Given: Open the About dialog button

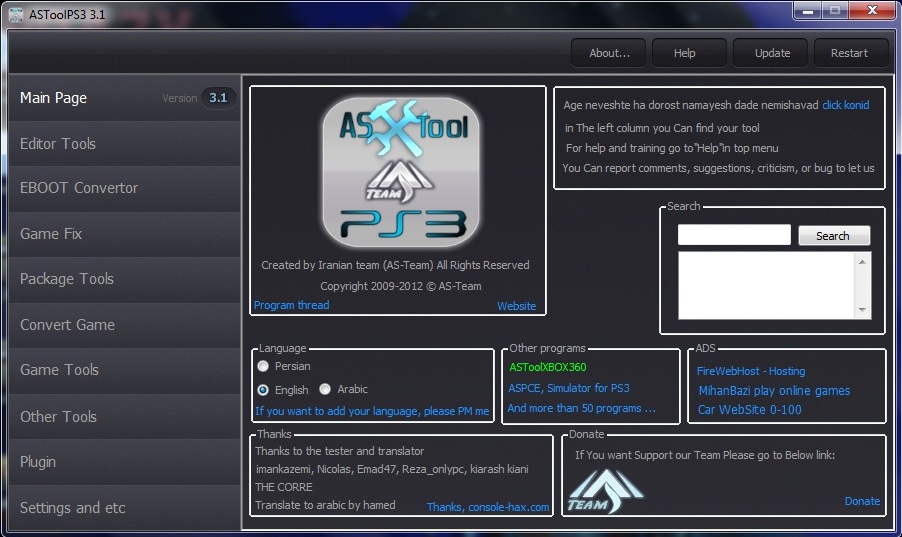Looking at the screenshot, I should [x=609, y=53].
